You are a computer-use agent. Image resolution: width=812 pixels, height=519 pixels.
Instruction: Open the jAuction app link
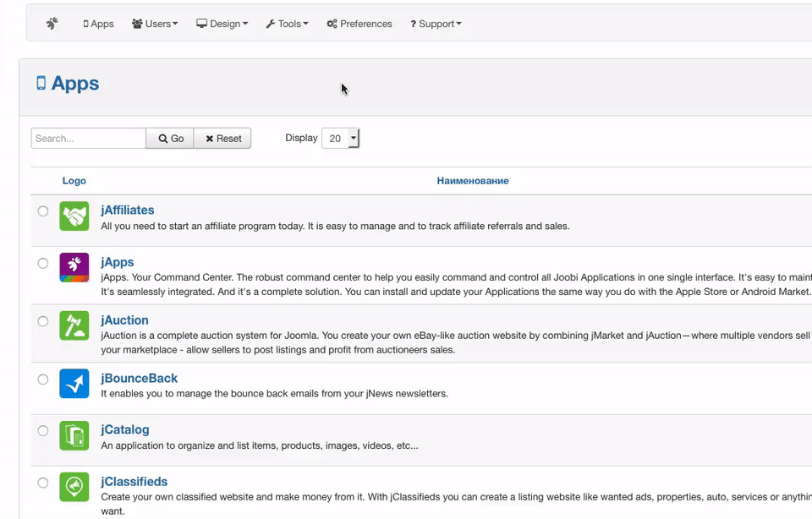125,320
